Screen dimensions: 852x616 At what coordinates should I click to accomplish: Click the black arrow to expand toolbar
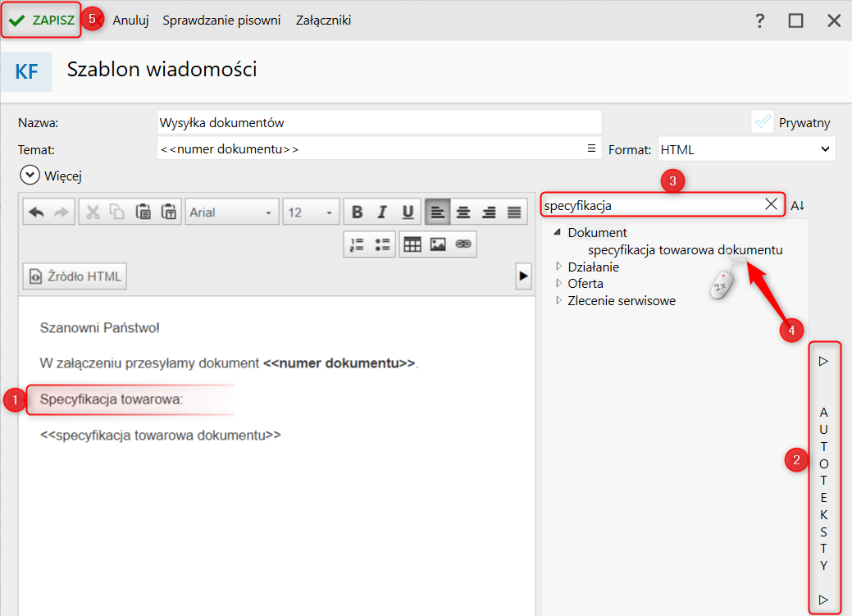point(523,276)
